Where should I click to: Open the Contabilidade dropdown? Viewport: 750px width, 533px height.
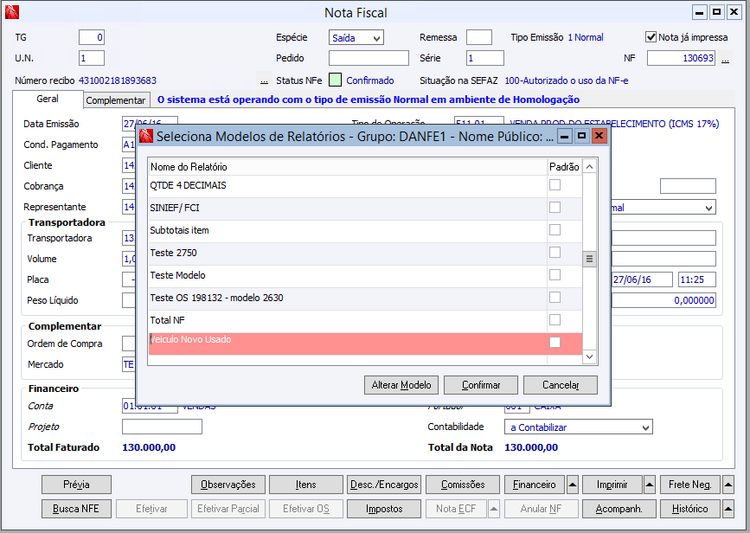pos(578,427)
